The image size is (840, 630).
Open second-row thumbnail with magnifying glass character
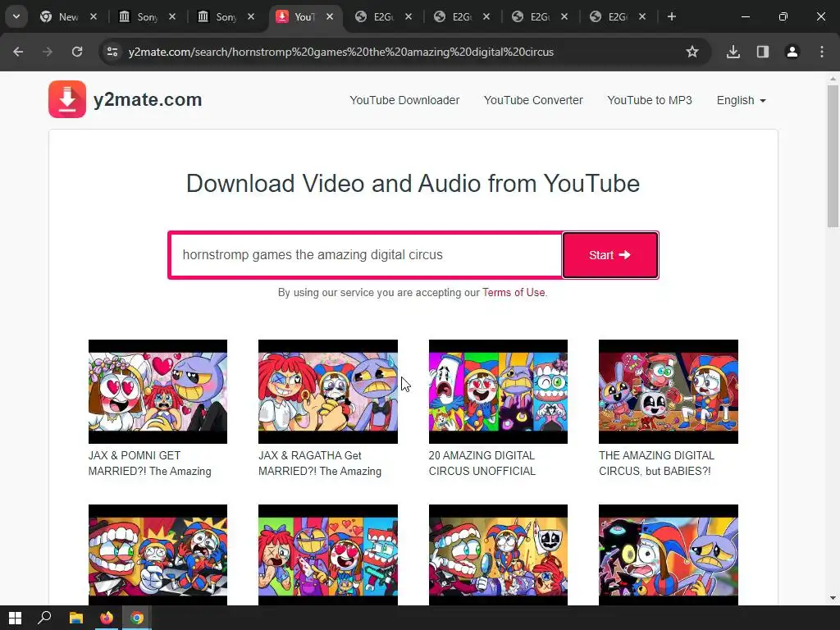[x=498, y=555]
